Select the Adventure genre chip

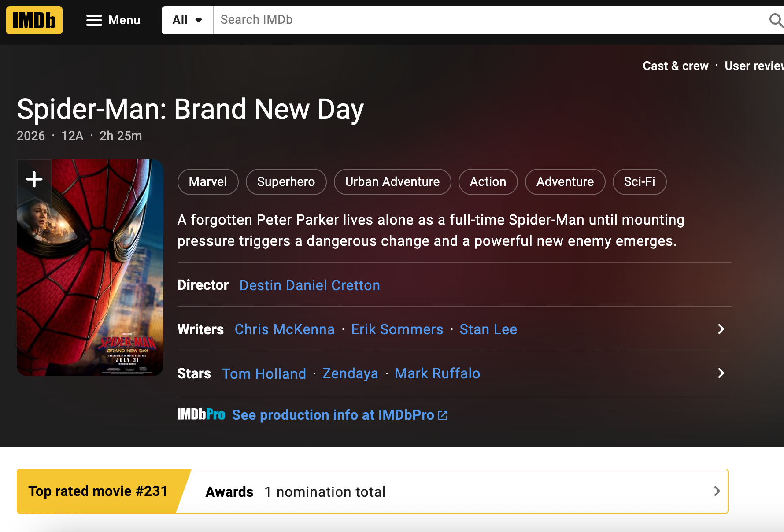(565, 182)
